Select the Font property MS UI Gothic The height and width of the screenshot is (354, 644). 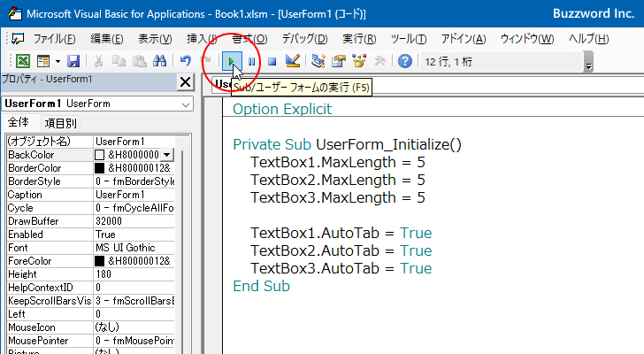pos(91,248)
